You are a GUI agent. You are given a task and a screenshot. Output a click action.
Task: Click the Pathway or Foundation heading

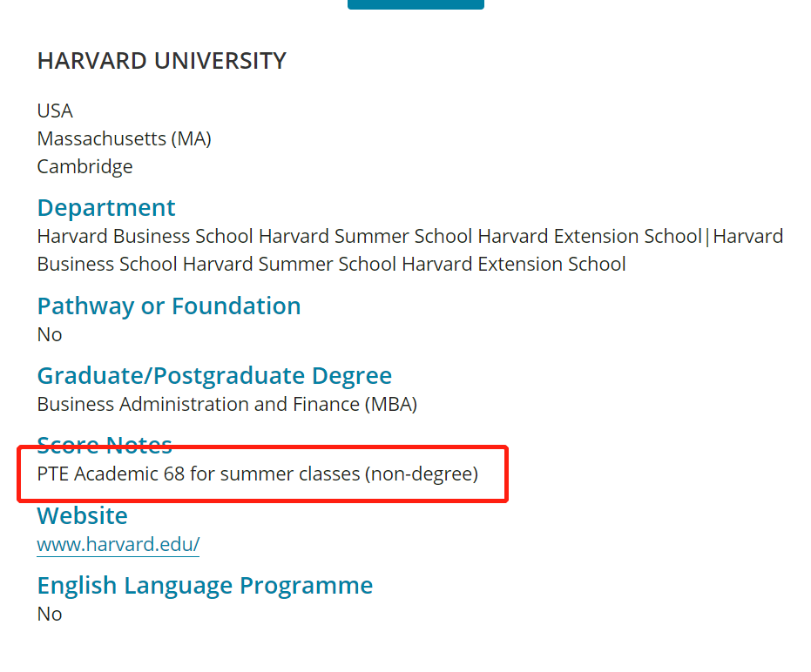click(169, 306)
